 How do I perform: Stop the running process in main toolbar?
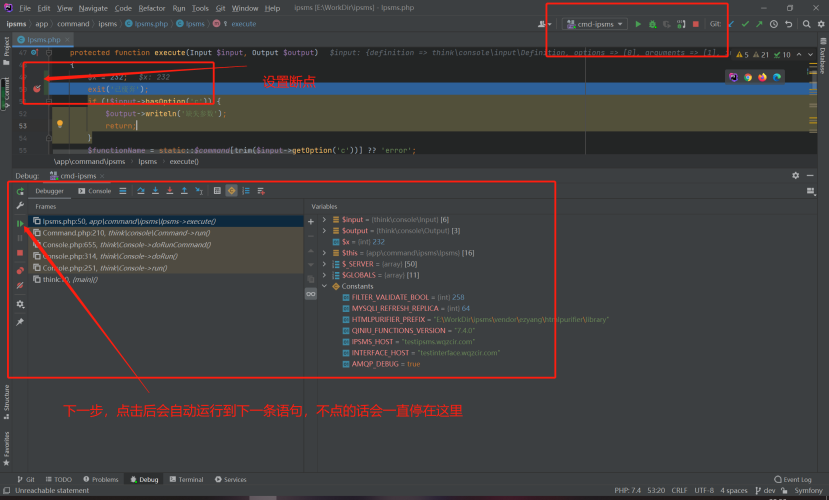pos(696,24)
